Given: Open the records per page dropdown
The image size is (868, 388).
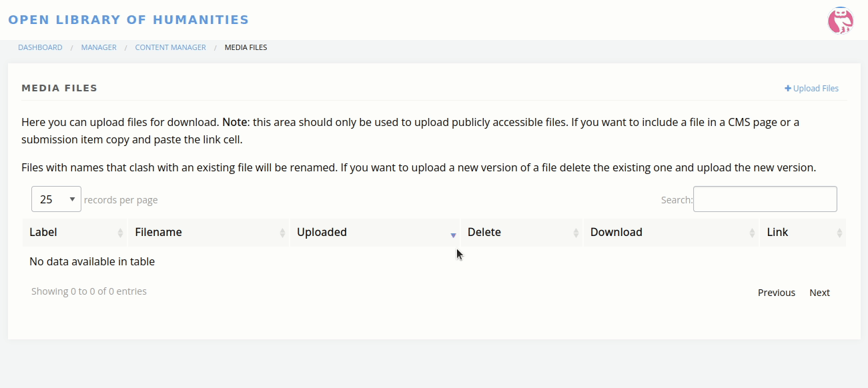Looking at the screenshot, I should click(x=56, y=199).
